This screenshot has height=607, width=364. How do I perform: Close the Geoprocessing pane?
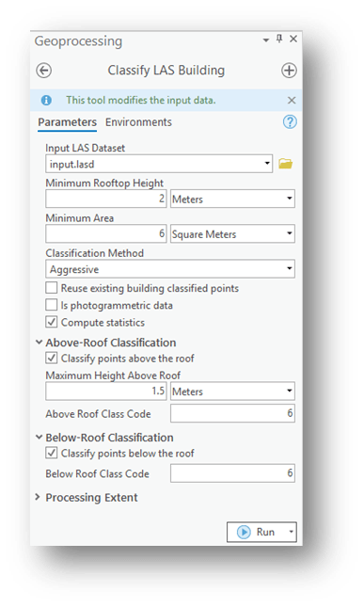coord(293,39)
